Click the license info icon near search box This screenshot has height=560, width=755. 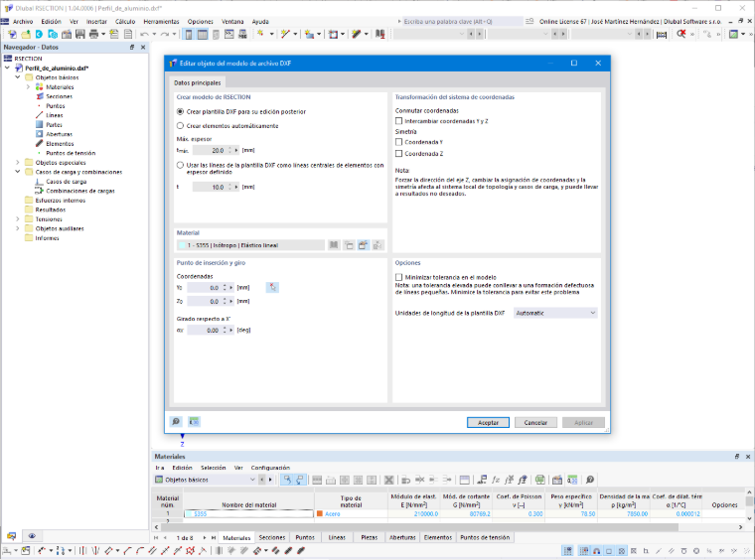[x=529, y=21]
